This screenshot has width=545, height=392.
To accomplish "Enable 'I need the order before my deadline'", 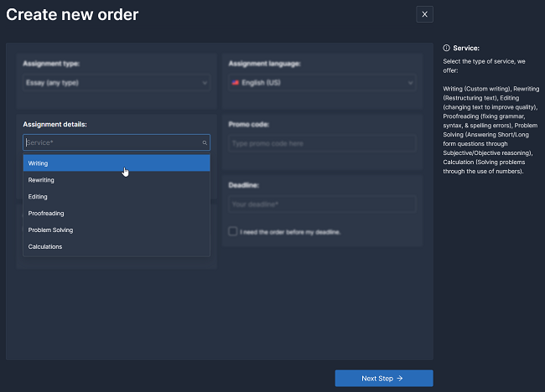I will point(233,231).
